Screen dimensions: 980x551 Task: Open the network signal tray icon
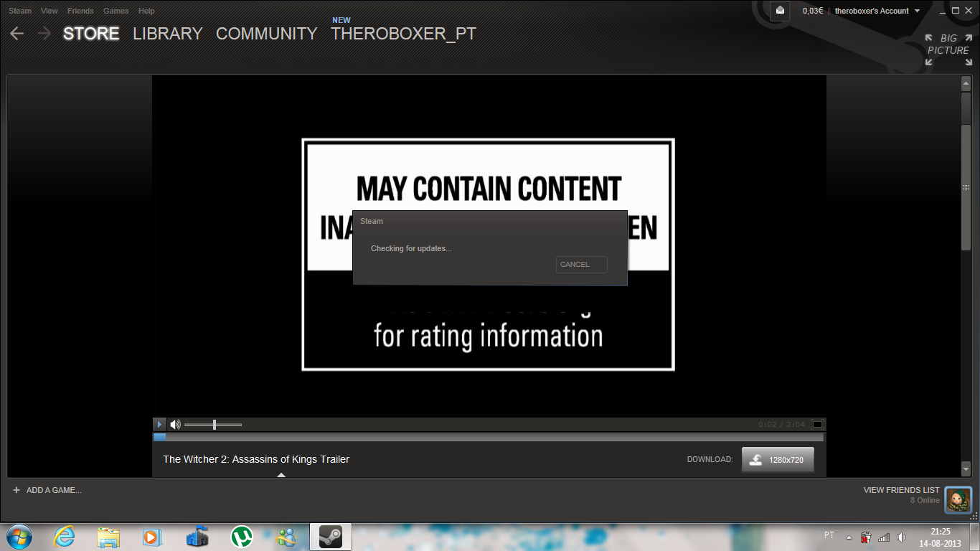pos(884,537)
